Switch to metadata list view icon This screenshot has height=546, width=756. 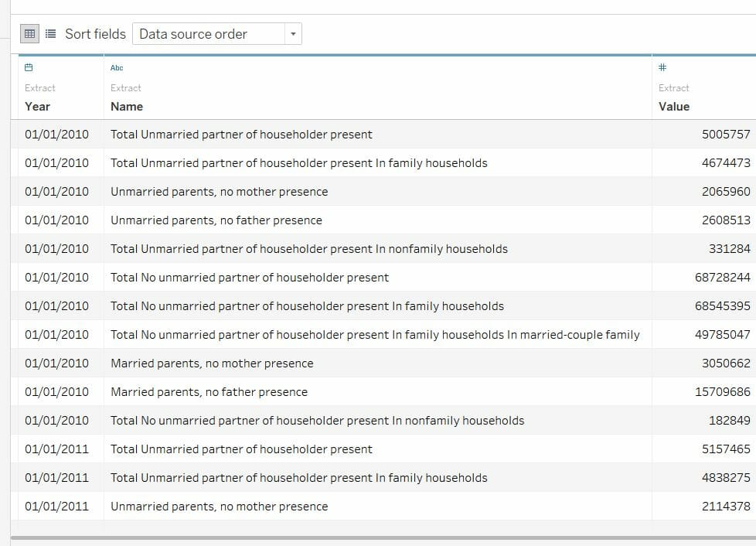(50, 34)
